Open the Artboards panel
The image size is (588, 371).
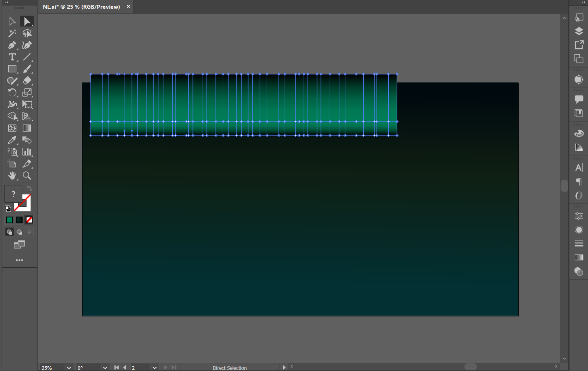pyautogui.click(x=579, y=59)
